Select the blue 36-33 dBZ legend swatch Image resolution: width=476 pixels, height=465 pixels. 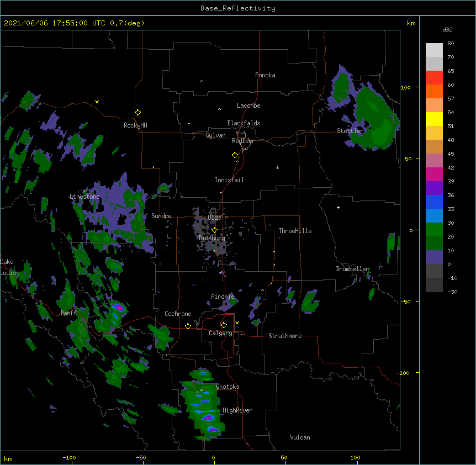tap(434, 202)
